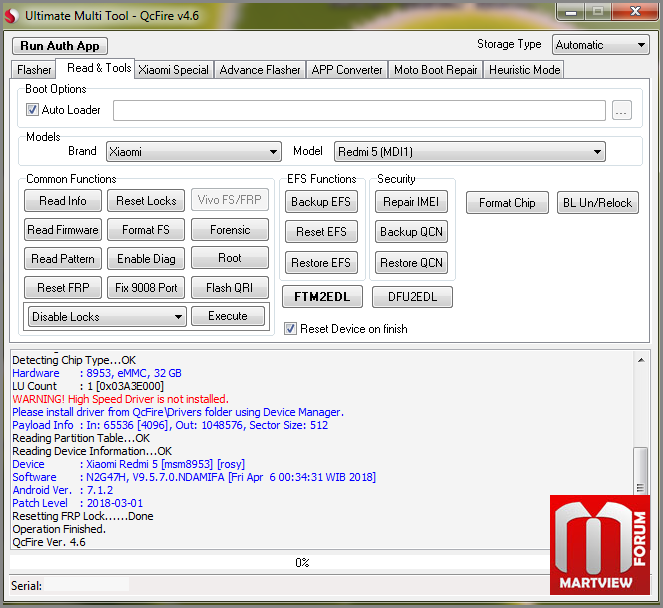Screen dimensions: 663x608
Task: Click the Run Auth App button
Action: pos(60,46)
